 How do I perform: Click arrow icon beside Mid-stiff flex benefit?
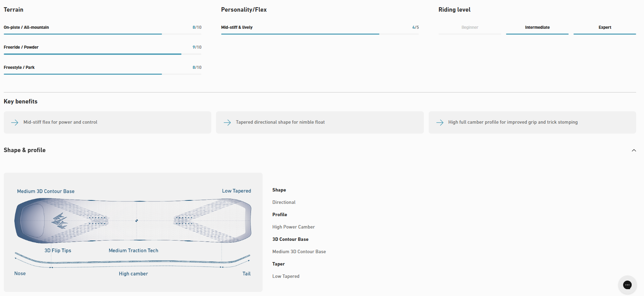point(15,122)
